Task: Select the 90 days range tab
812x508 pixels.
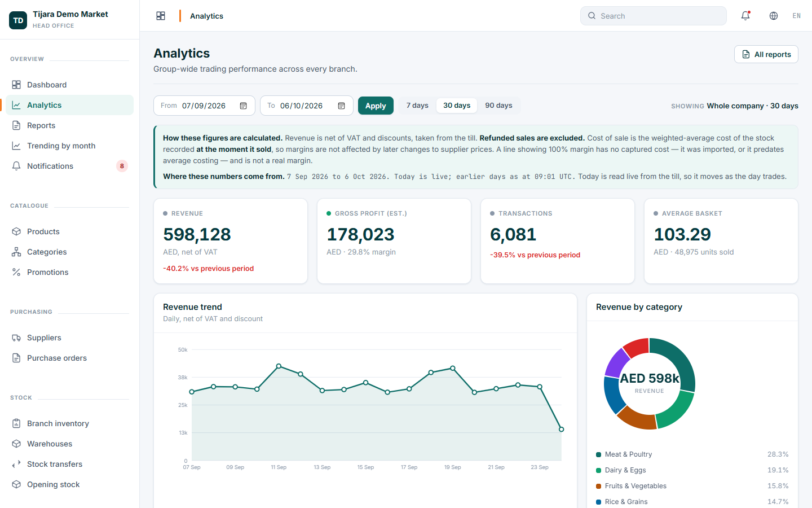Action: pos(498,106)
